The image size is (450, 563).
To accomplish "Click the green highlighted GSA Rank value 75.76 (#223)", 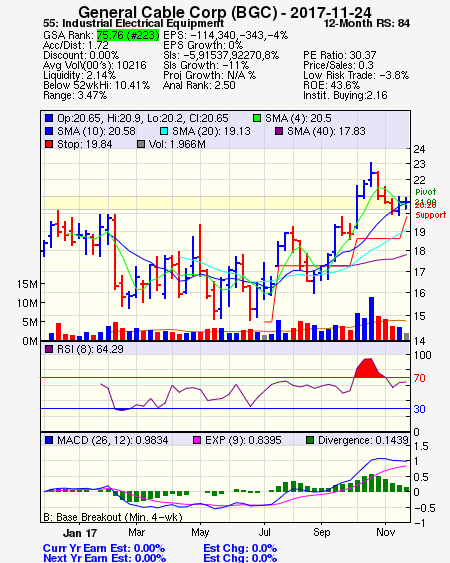I will [x=128, y=35].
